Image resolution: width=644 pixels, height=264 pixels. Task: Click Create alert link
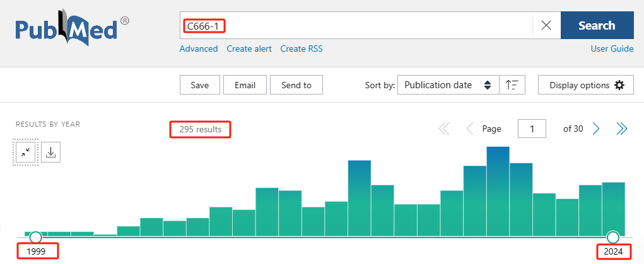coord(249,49)
